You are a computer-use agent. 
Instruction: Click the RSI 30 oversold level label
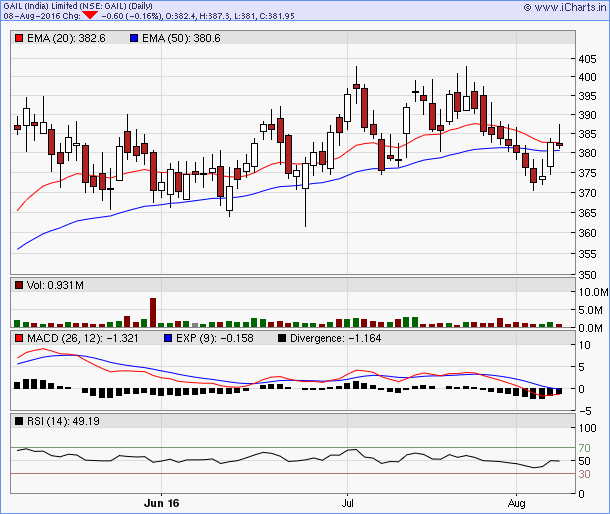point(584,474)
